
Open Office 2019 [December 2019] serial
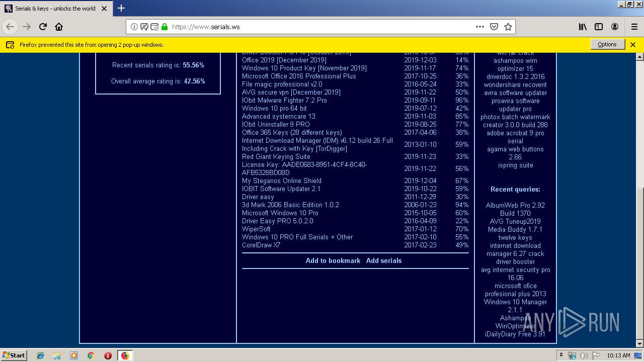click(284, 60)
